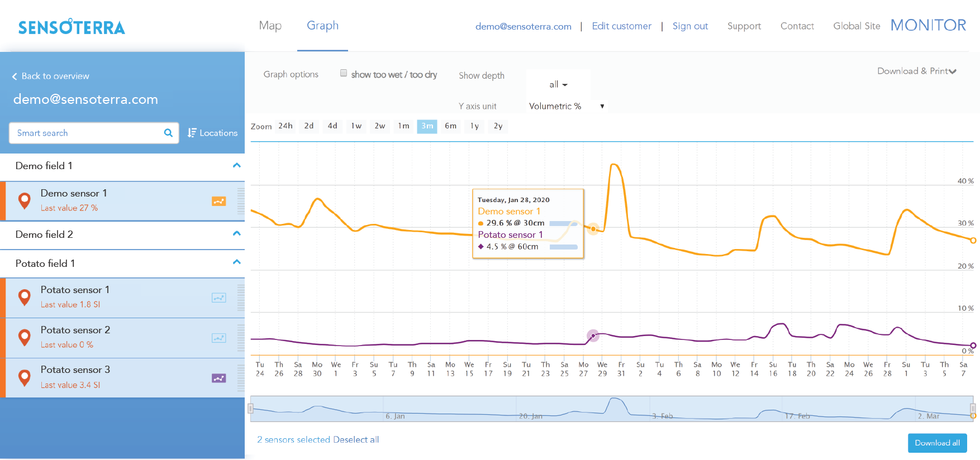Toggle Potato sensor 1 graph icon
The width and height of the screenshot is (980, 460).
pyautogui.click(x=219, y=298)
